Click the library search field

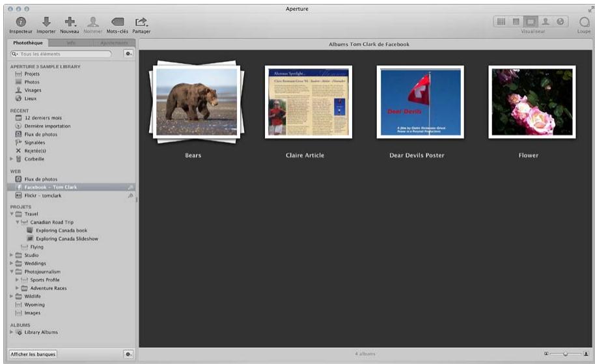click(61, 54)
